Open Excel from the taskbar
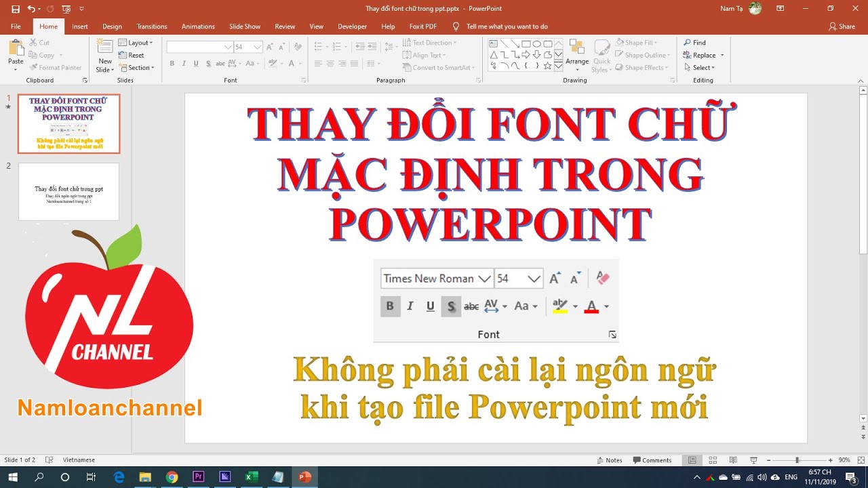Screen dimensions: 868x488 [x=251, y=477]
